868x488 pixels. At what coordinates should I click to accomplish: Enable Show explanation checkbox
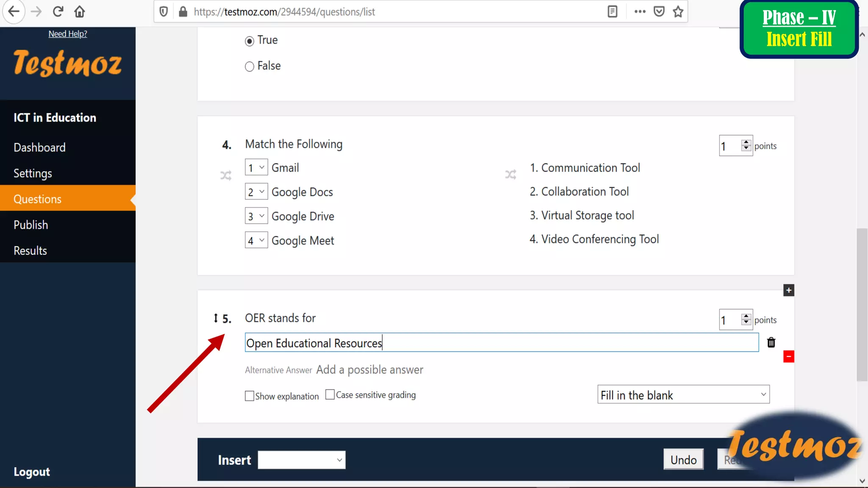250,396
